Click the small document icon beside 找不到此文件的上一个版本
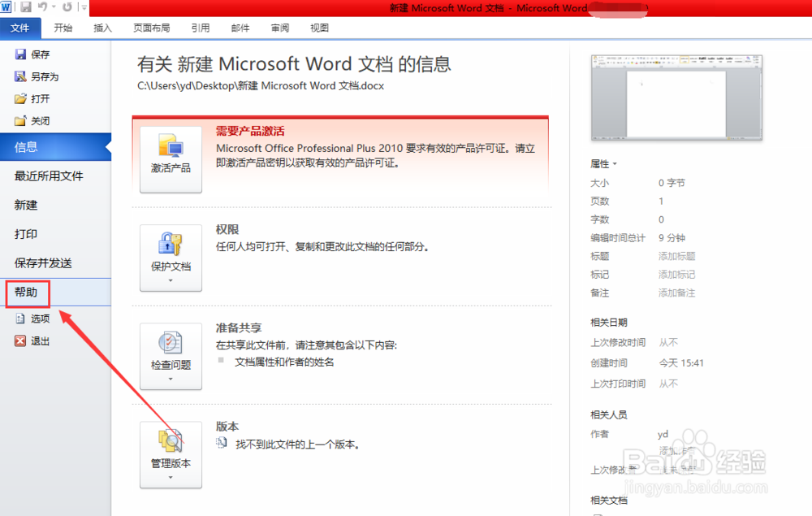Screen dimensions: 812x516 [222, 443]
